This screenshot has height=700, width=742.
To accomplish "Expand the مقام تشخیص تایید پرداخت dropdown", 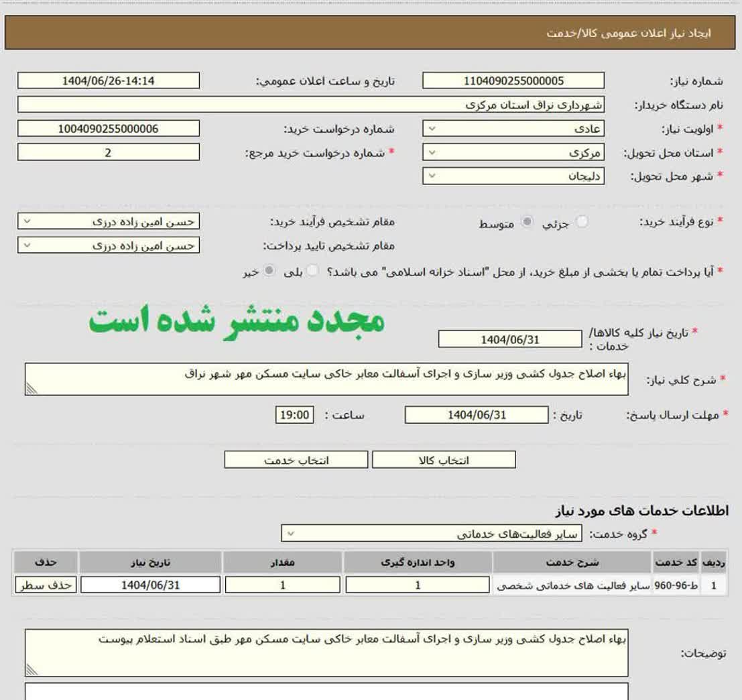I will (x=108, y=245).
